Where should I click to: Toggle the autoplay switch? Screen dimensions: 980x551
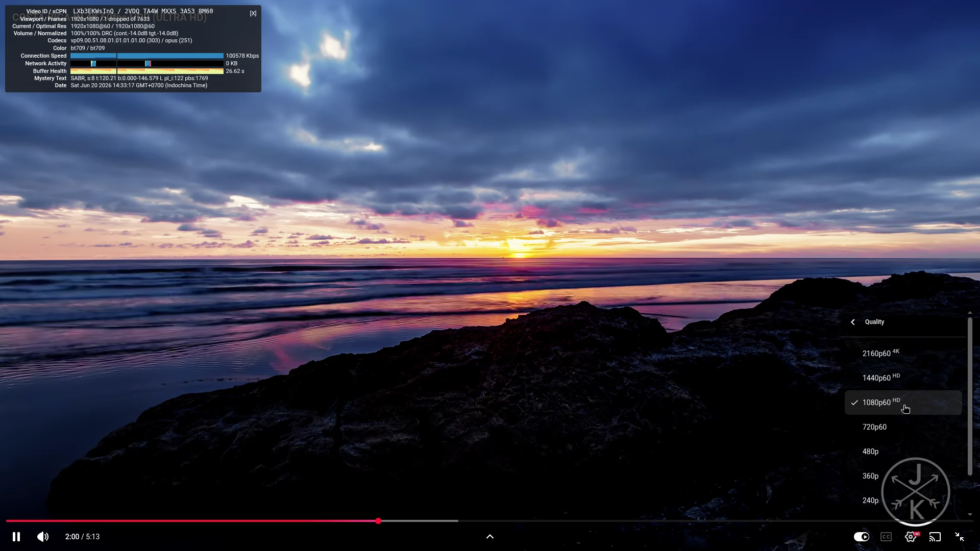(x=862, y=537)
